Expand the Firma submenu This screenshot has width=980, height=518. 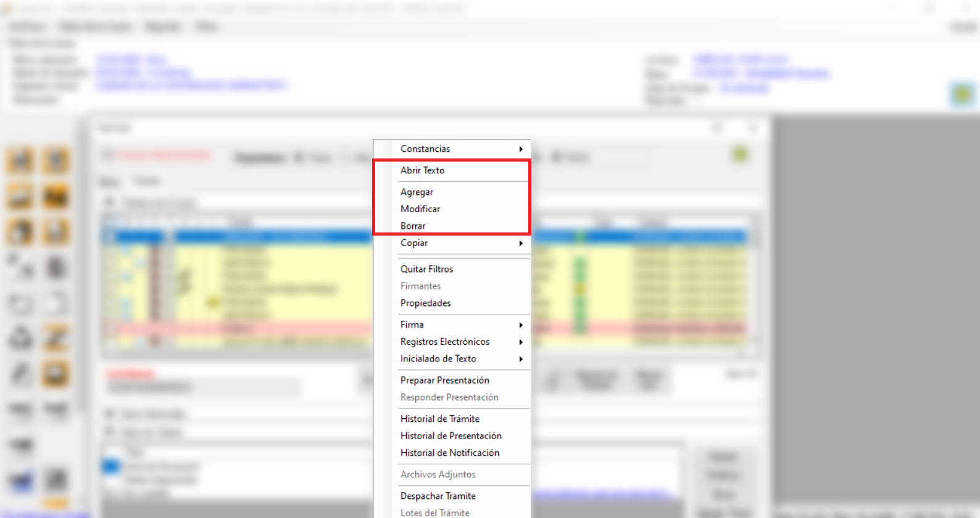[x=412, y=324]
